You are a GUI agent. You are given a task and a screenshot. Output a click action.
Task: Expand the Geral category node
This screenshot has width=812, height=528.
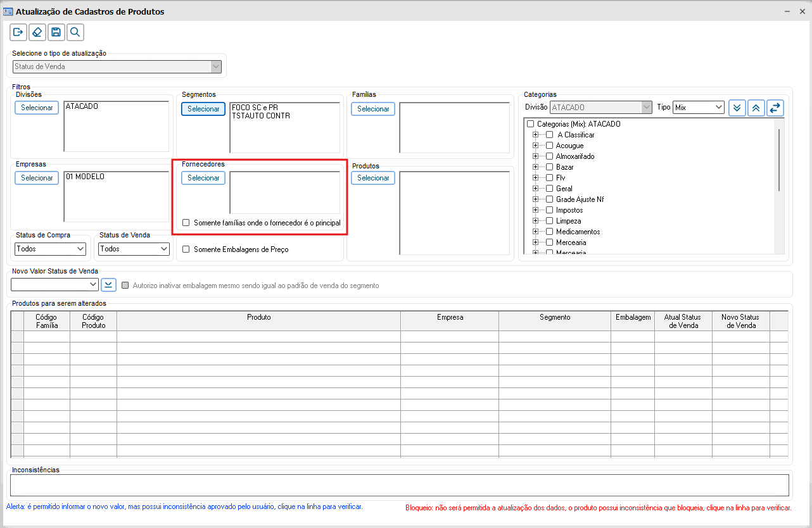click(x=536, y=189)
